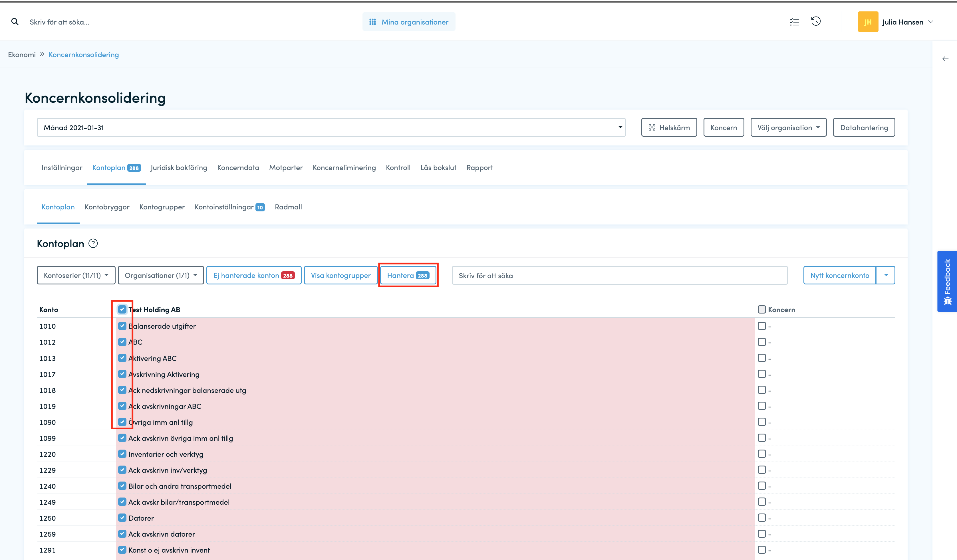Uncheck the Datorer checkbox

pos(122,518)
